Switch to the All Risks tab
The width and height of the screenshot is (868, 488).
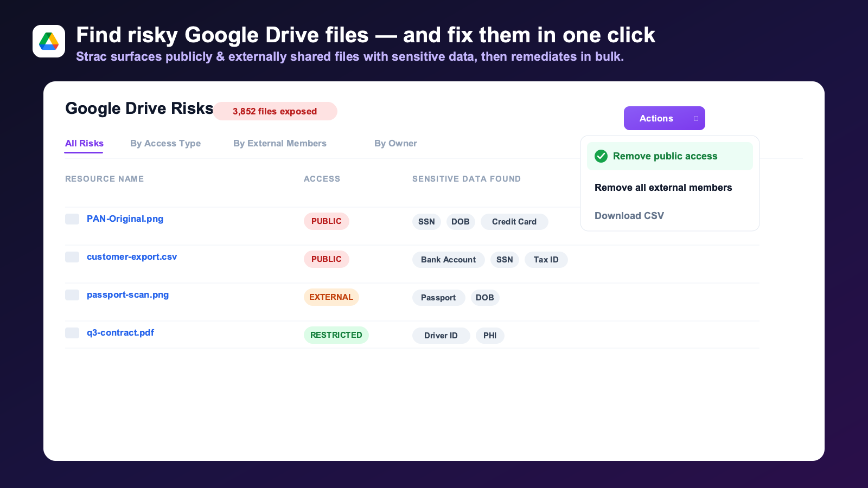point(84,143)
